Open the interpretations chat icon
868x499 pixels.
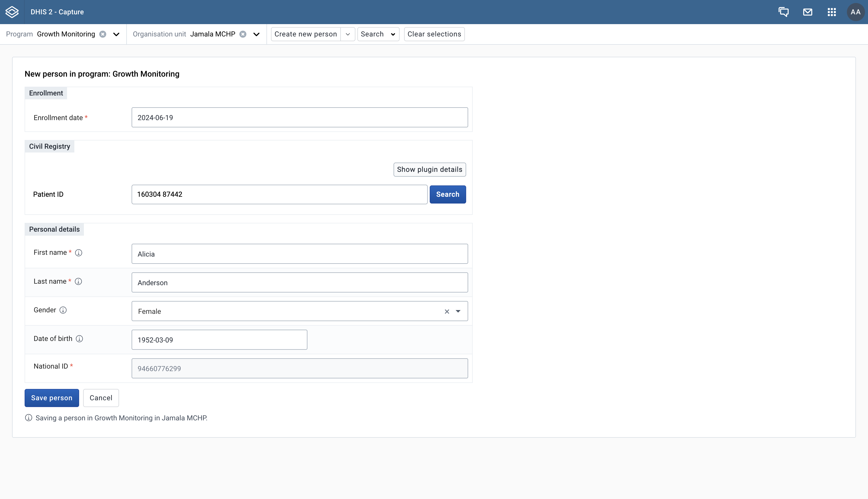[x=784, y=12]
